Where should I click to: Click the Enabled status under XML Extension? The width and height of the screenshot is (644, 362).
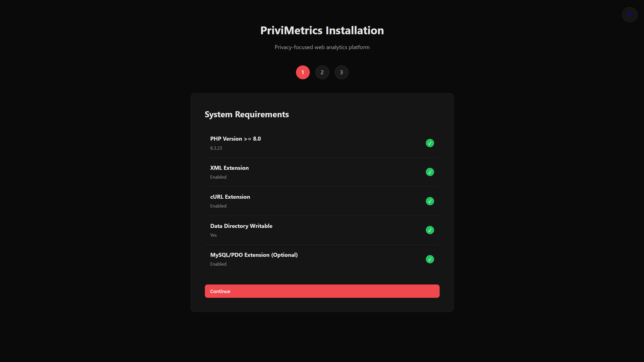[x=218, y=177]
